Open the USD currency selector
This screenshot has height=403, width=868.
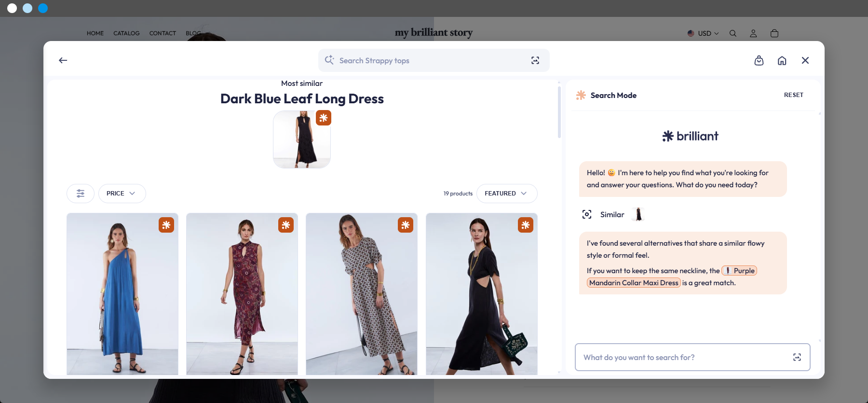tap(703, 33)
